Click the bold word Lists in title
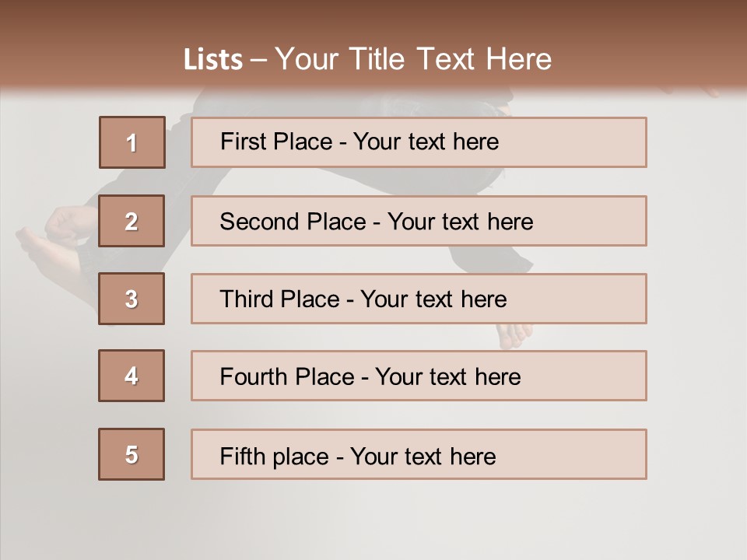The image size is (747, 560). click(x=213, y=60)
